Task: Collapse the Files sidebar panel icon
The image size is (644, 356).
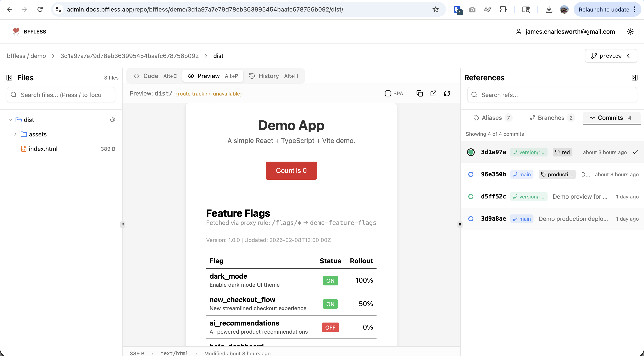Action: pyautogui.click(x=10, y=78)
